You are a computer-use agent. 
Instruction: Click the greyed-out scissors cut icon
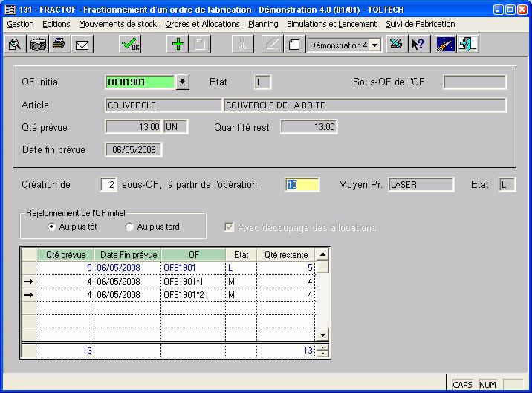(242, 45)
